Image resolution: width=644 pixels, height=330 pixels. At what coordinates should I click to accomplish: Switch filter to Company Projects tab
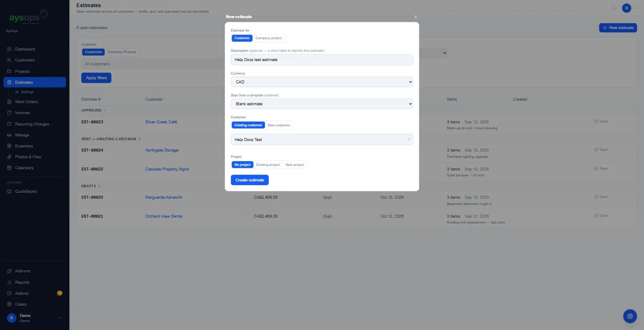[122, 52]
